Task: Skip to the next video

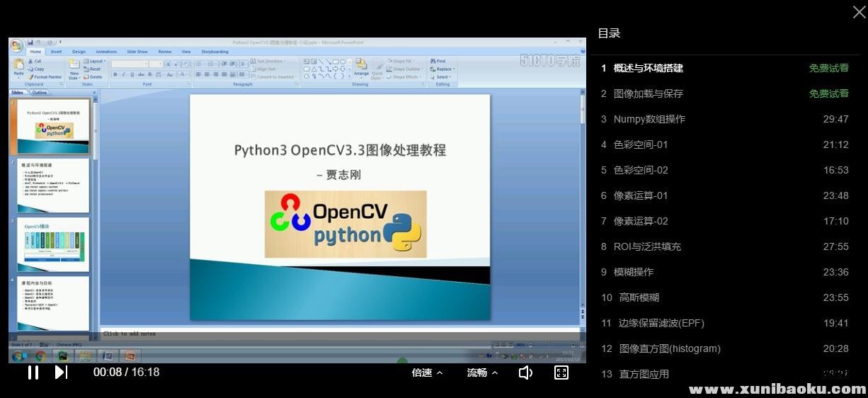Action: (61, 373)
